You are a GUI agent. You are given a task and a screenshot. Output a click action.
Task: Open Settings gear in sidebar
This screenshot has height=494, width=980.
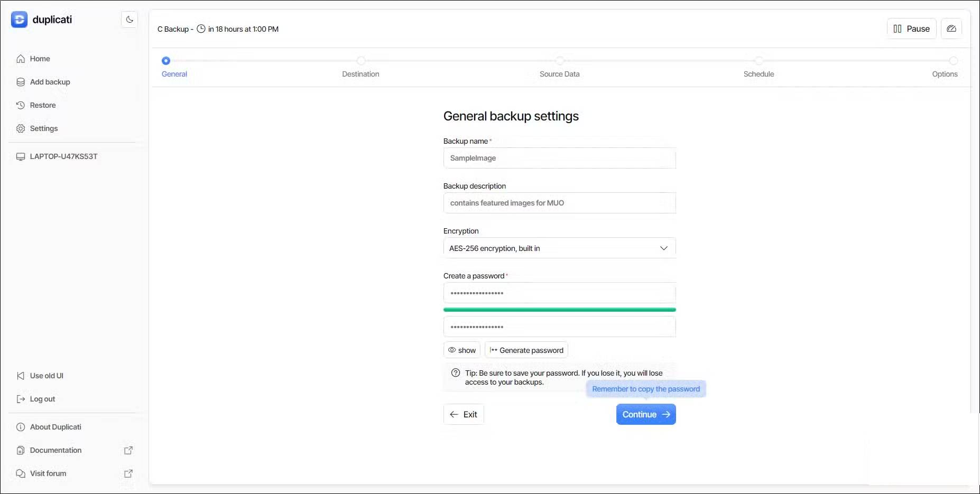(x=21, y=128)
